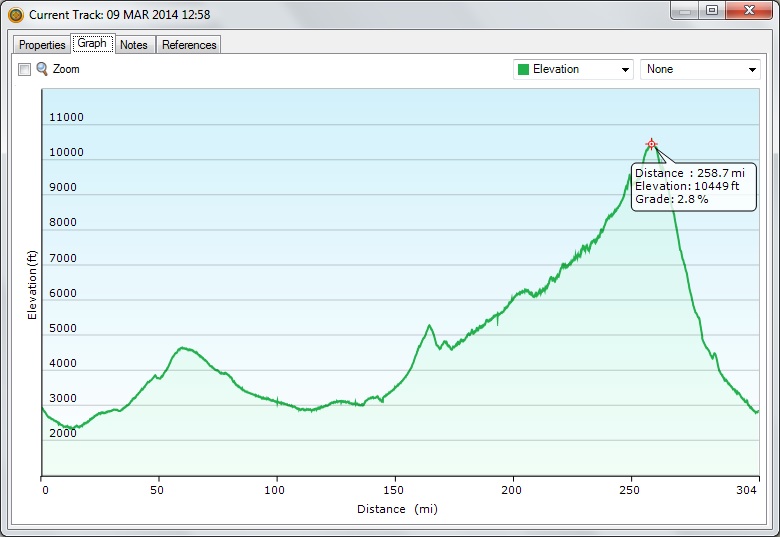Click the 2000 elevation axis label

[x=63, y=433]
